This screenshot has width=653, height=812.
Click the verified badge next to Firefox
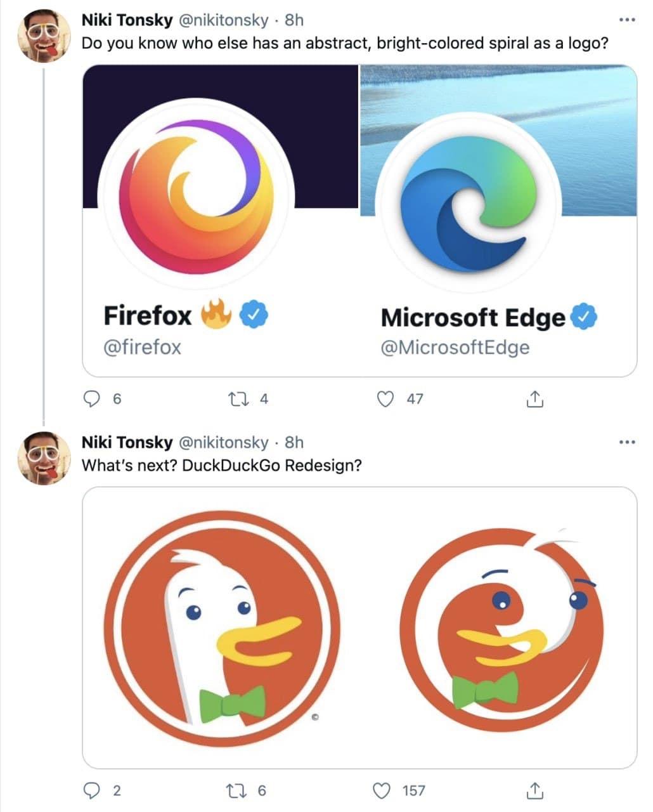(254, 315)
